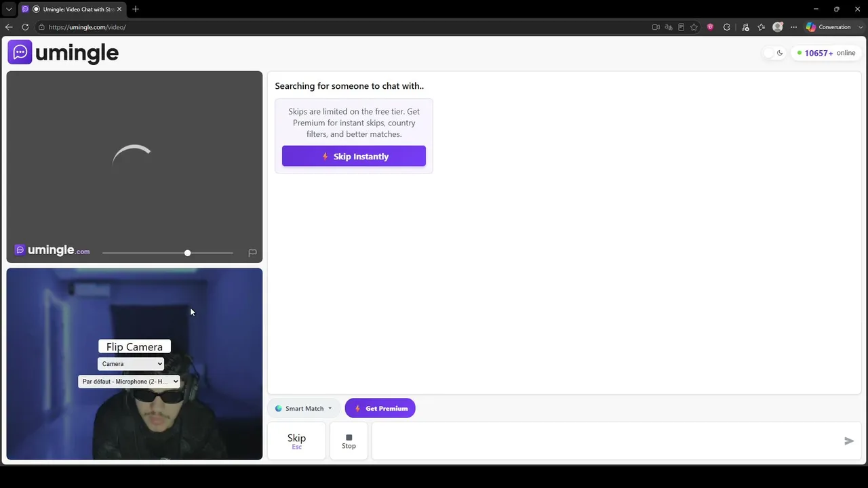Image resolution: width=868 pixels, height=488 pixels.
Task: Click 'Searching for someone to chat with..' text
Action: pyautogui.click(x=349, y=86)
